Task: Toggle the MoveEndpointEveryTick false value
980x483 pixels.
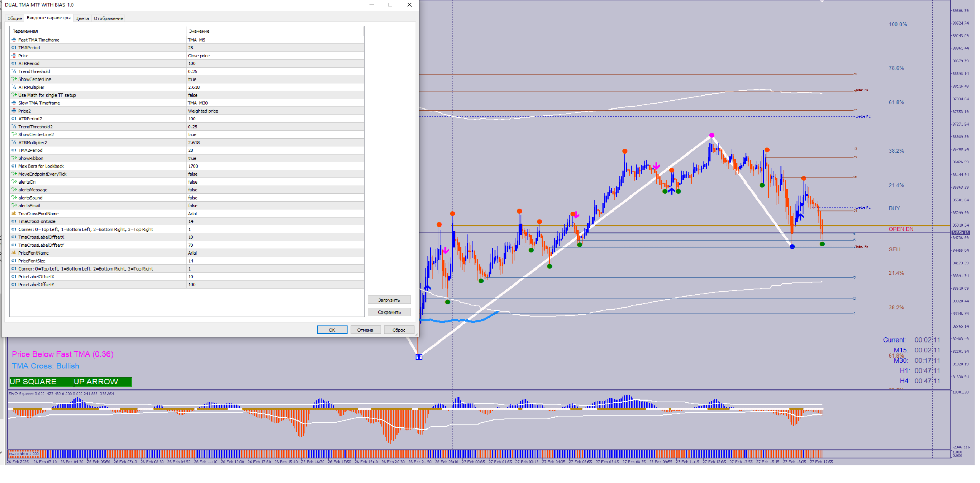Action: (x=193, y=174)
